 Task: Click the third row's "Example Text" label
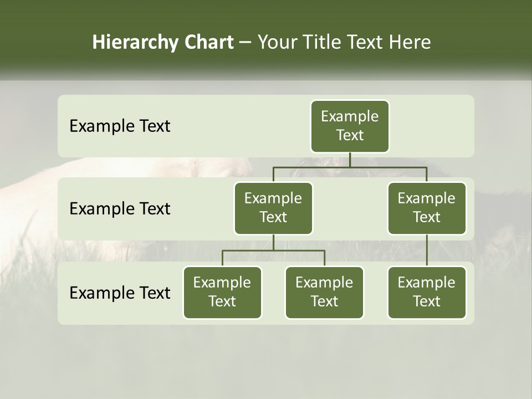point(120,293)
